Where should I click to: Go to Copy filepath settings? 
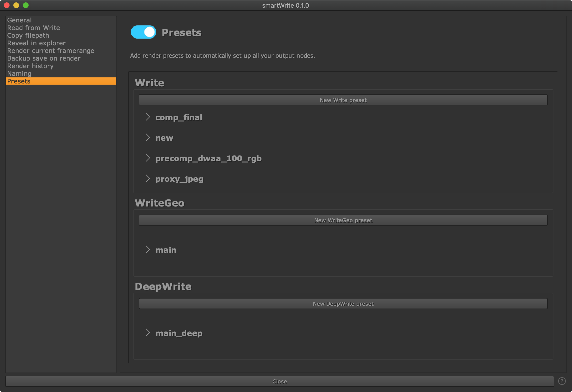tap(28, 36)
